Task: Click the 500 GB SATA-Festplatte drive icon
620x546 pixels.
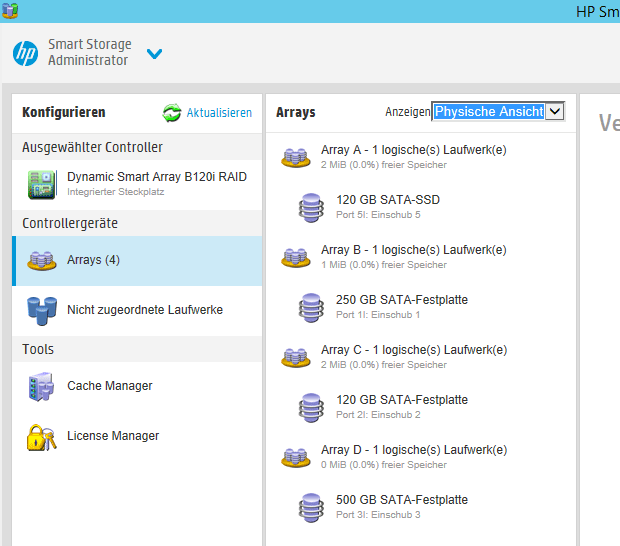Action: (311, 508)
